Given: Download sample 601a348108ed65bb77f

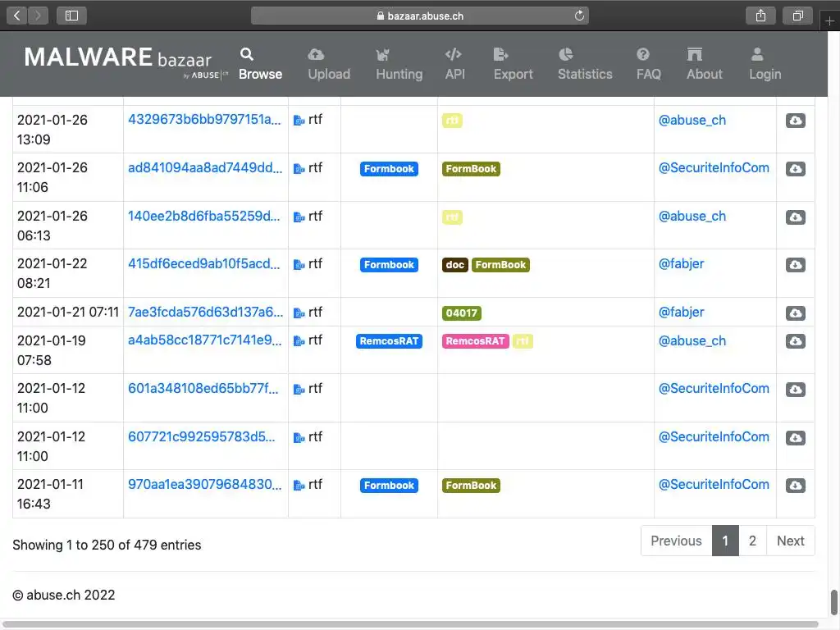Looking at the screenshot, I should (x=796, y=390).
